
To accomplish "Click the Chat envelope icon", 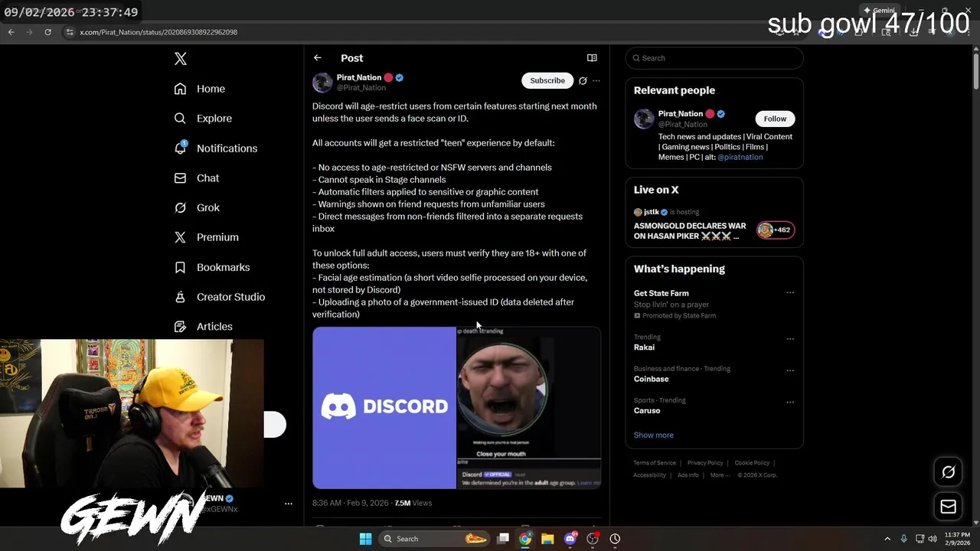I will (180, 178).
